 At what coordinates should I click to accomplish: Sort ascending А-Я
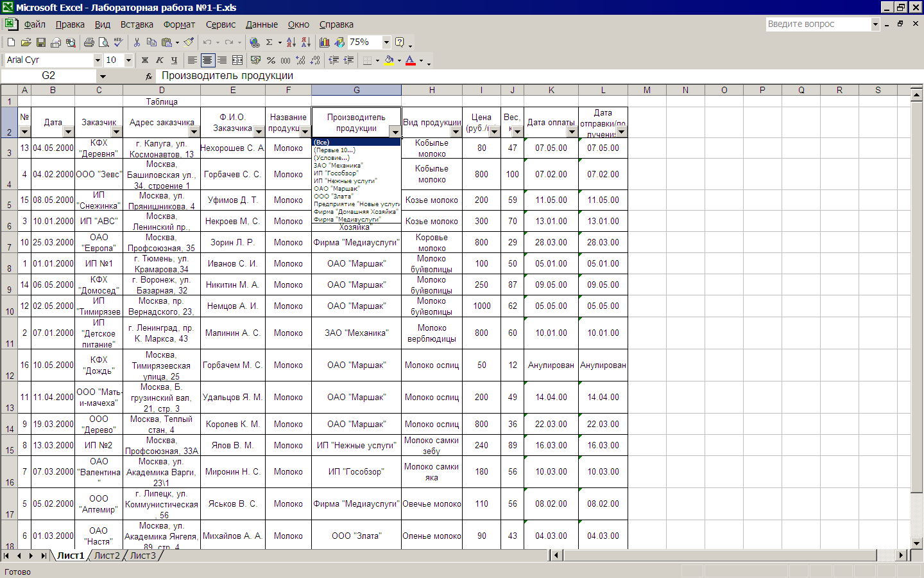click(x=291, y=42)
